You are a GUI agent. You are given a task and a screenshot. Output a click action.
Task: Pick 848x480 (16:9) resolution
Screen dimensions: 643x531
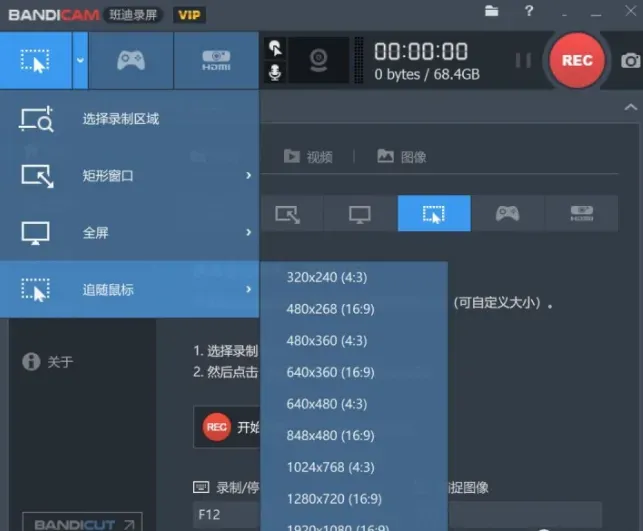coord(354,435)
